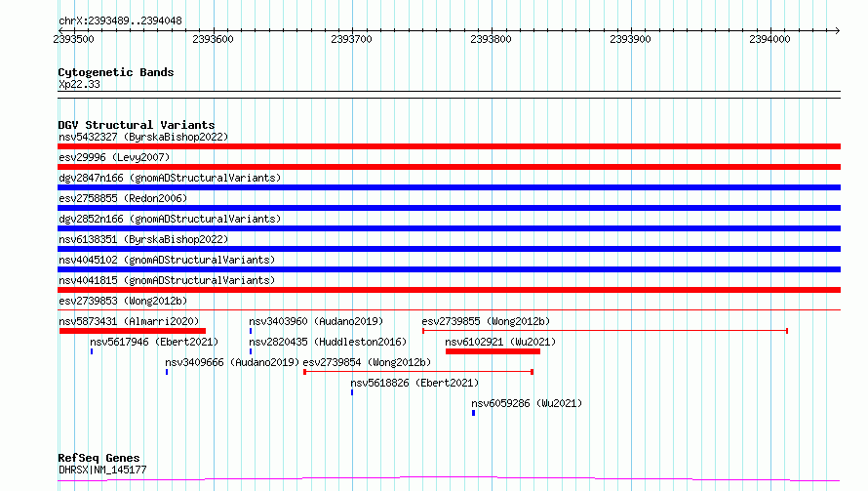Select the red nsv5432327 variant bar
Viewport: 868px width, 491px height.
449,146
